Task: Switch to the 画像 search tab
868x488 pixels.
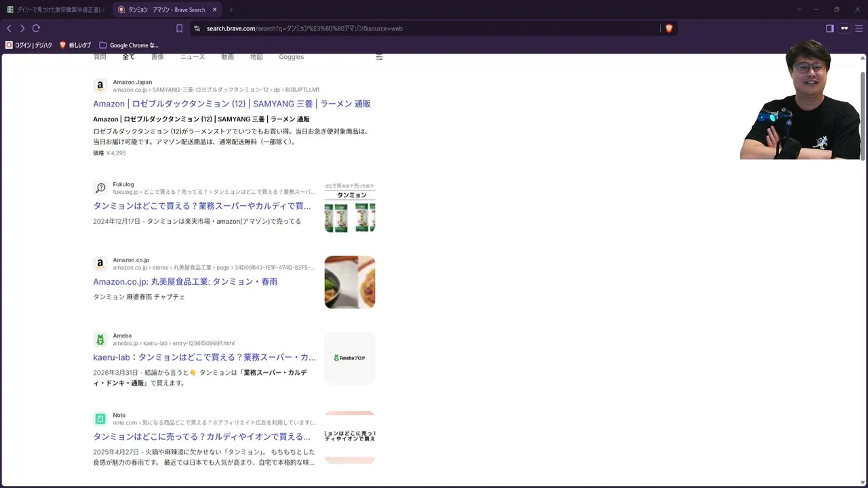Action: point(157,57)
